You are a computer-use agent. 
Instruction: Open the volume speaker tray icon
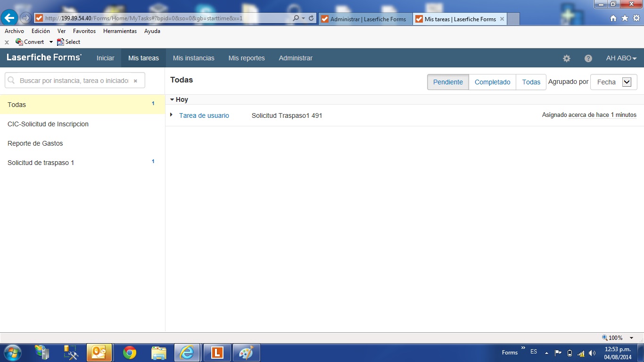[592, 353]
